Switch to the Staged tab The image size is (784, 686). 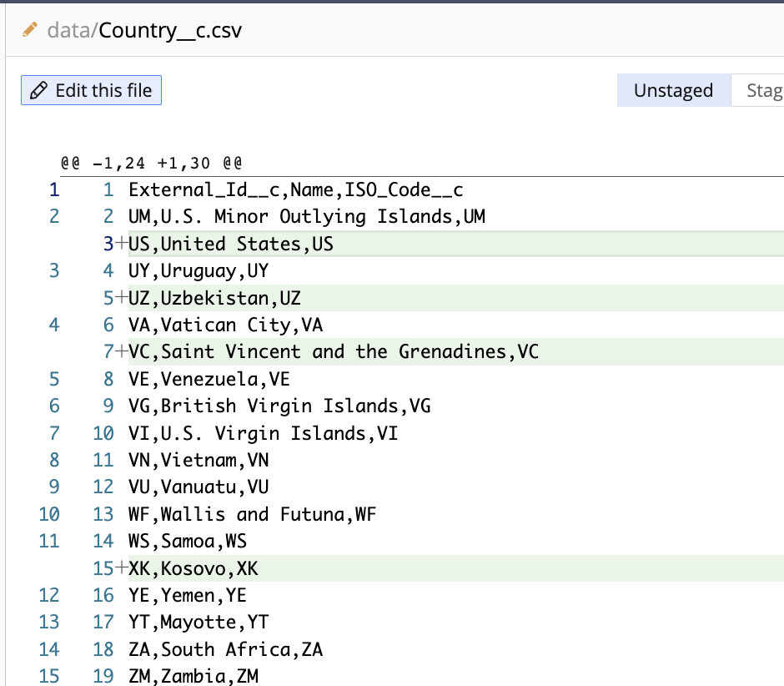(765, 89)
